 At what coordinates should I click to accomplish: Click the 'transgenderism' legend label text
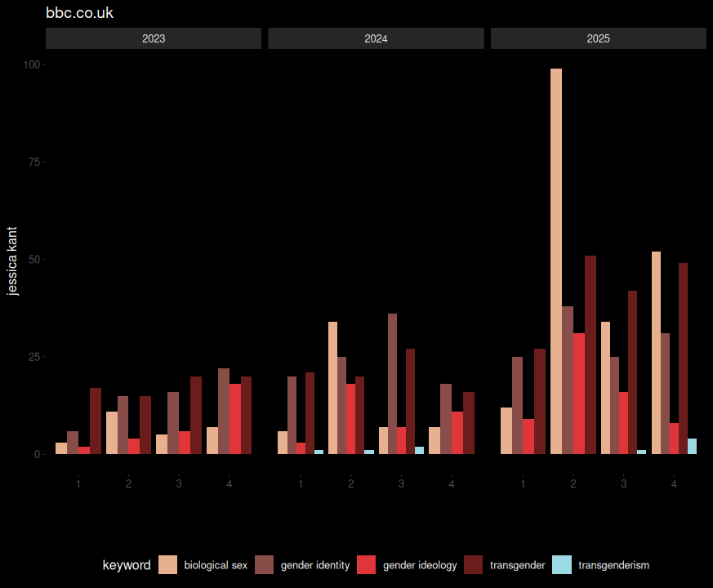pyautogui.click(x=613, y=565)
